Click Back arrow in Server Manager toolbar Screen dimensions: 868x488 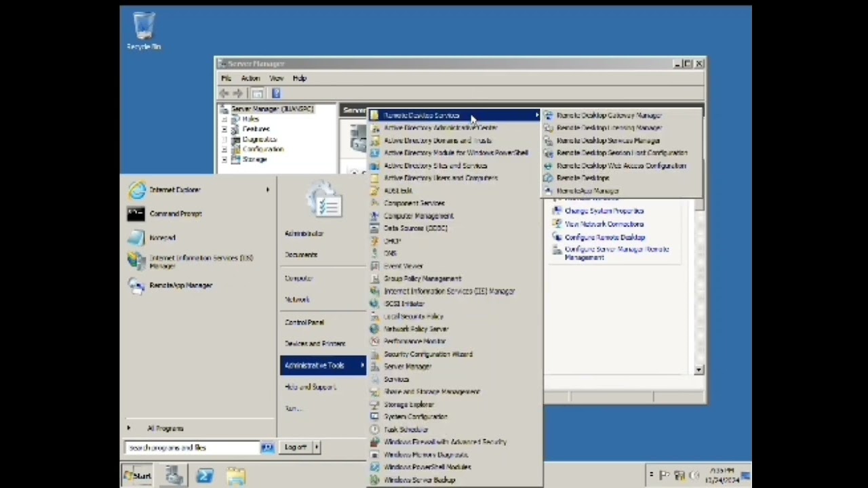pos(224,94)
